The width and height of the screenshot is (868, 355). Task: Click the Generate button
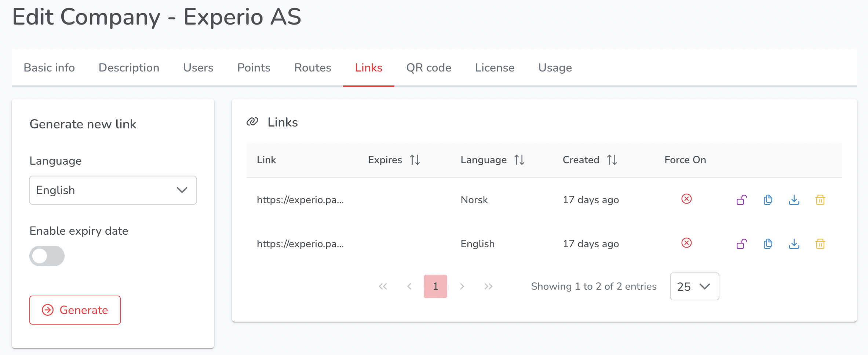(75, 310)
